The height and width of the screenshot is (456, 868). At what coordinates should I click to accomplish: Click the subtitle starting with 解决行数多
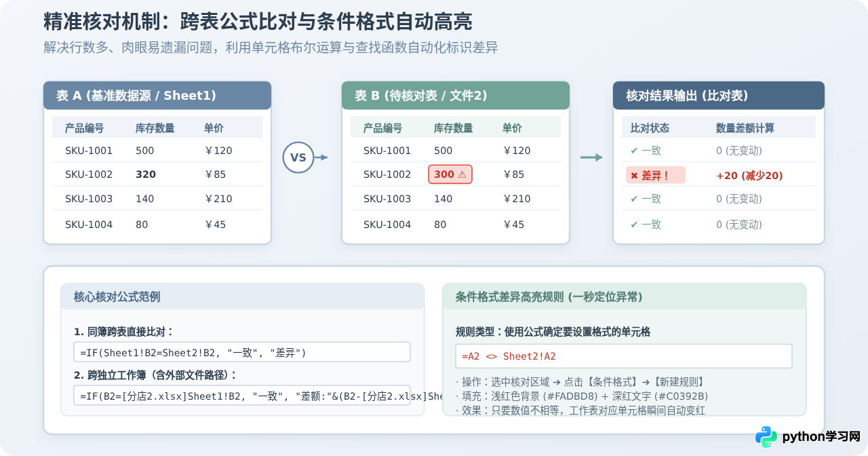coord(271,47)
